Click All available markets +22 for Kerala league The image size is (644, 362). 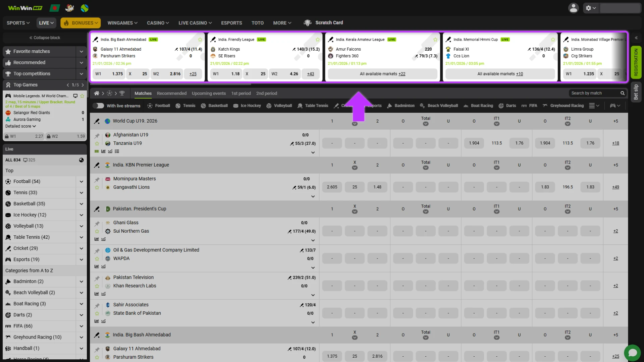point(382,74)
